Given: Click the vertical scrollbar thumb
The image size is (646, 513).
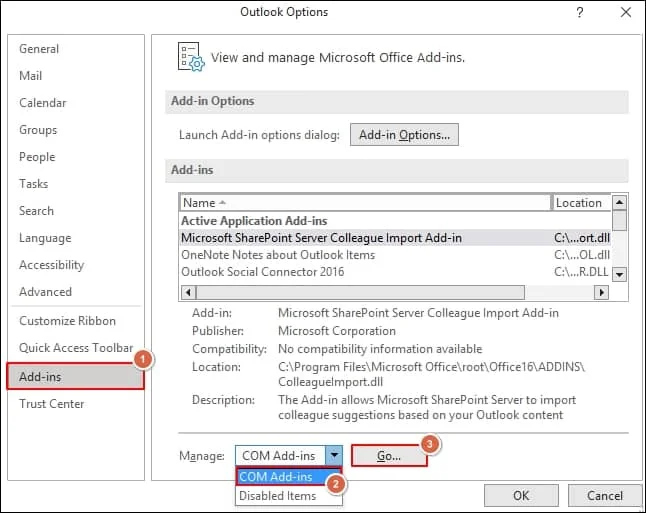Looking at the screenshot, I should point(619,220).
